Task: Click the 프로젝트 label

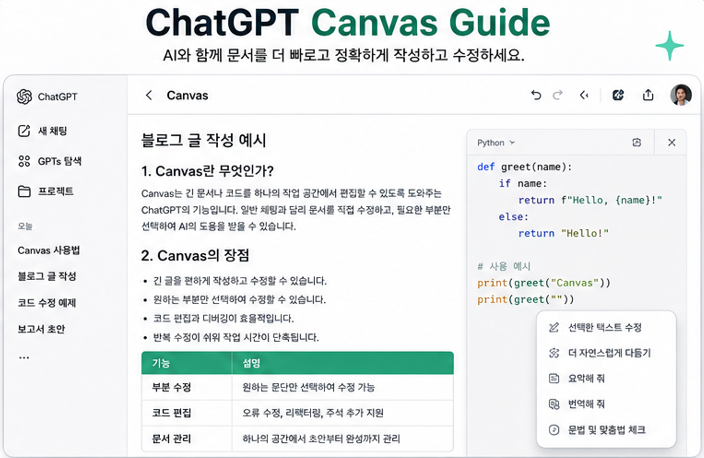Action: pos(56,191)
